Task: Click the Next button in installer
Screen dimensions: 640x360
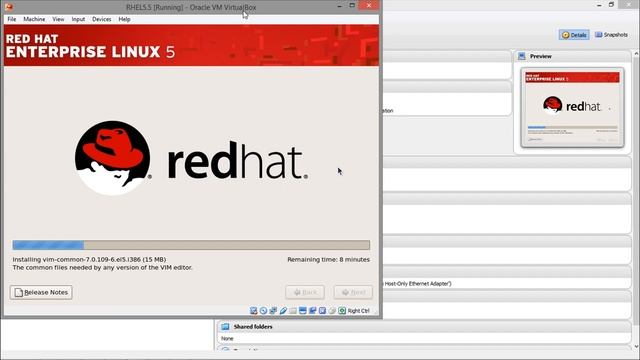Action: (353, 292)
